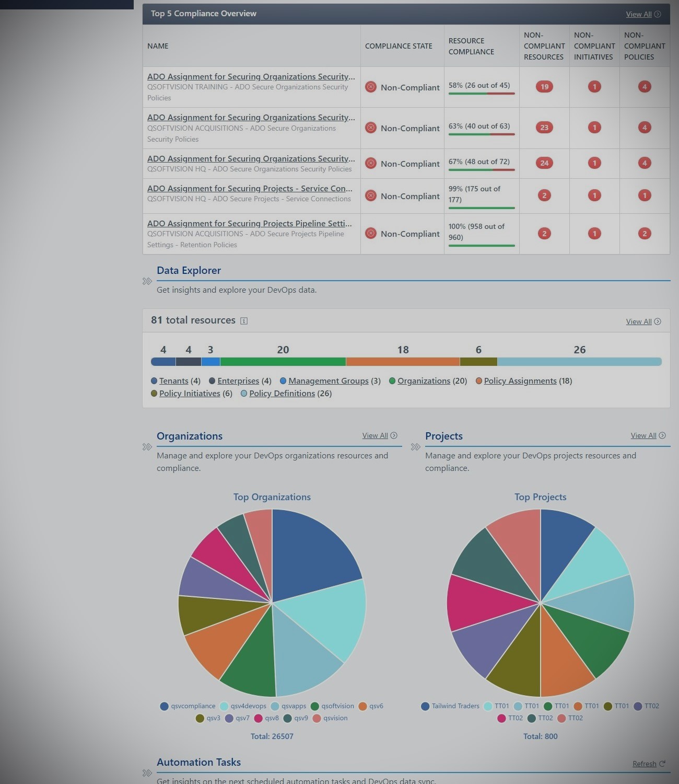Image resolution: width=679 pixels, height=784 pixels.
Task: Open View All in Top 5 Compliance Overview
Action: 643,14
